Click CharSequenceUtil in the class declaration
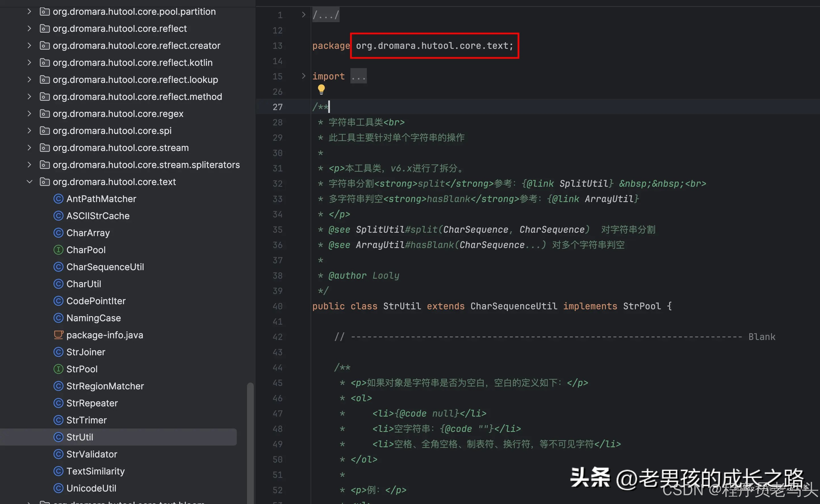 point(514,306)
